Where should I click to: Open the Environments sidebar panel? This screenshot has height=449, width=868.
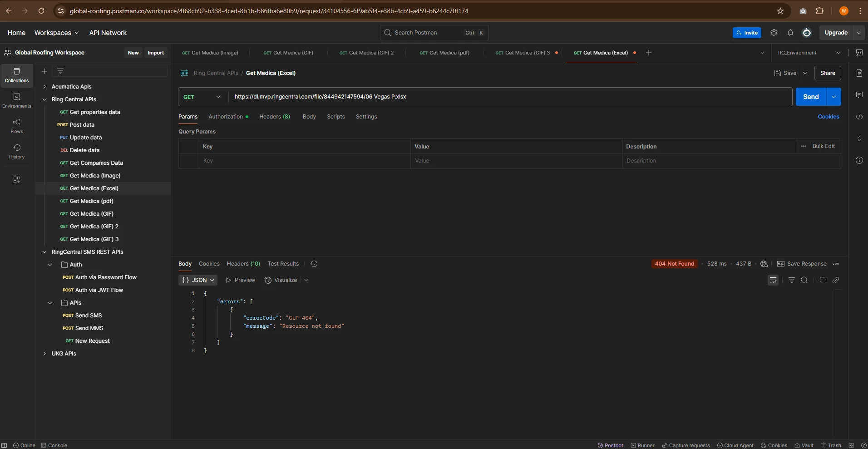[x=17, y=100]
